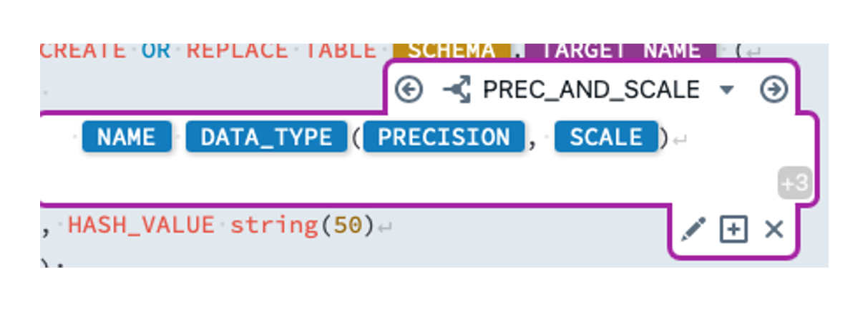This screenshot has width=868, height=312.
Task: Edit the block with the pencil icon
Action: click(693, 230)
